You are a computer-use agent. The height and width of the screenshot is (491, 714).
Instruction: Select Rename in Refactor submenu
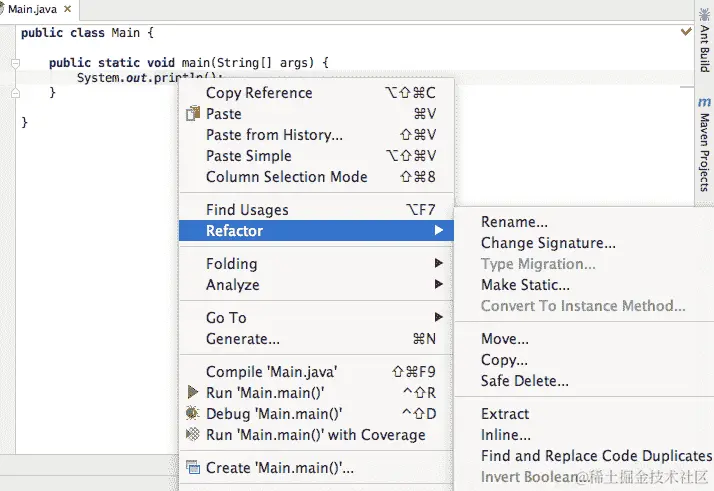pyautogui.click(x=514, y=222)
